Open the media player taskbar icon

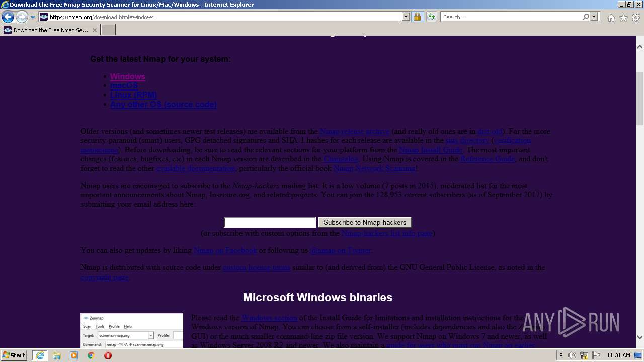pos(74,355)
